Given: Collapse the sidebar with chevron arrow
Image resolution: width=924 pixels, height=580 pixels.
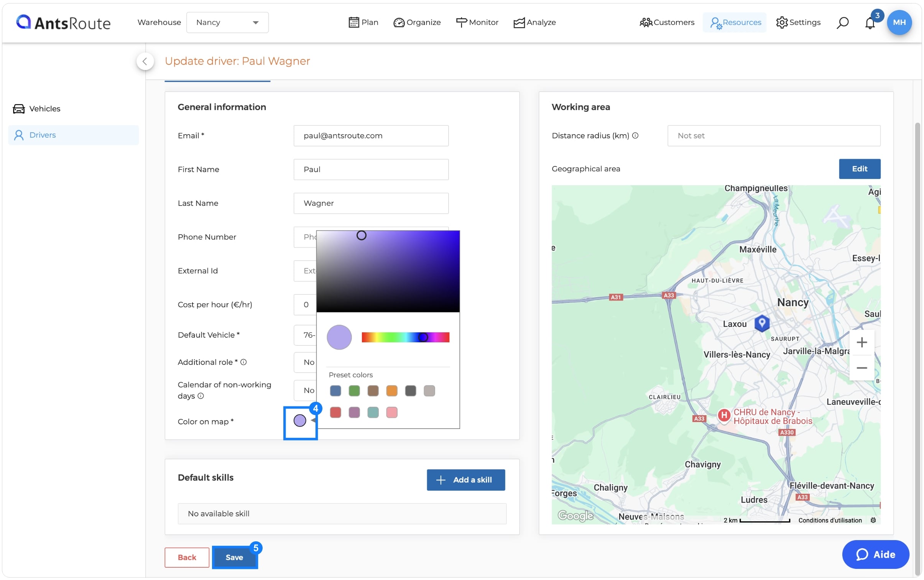Looking at the screenshot, I should tap(145, 61).
